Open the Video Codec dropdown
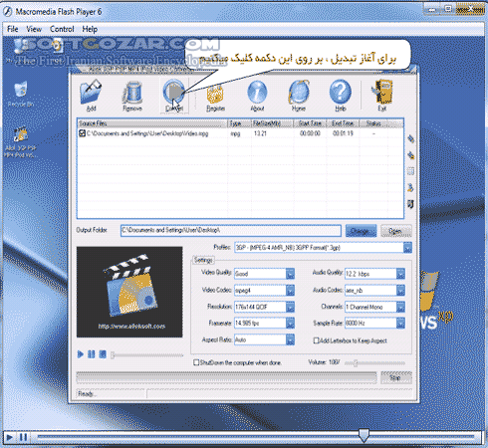The height and width of the screenshot is (448, 488). coord(290,290)
